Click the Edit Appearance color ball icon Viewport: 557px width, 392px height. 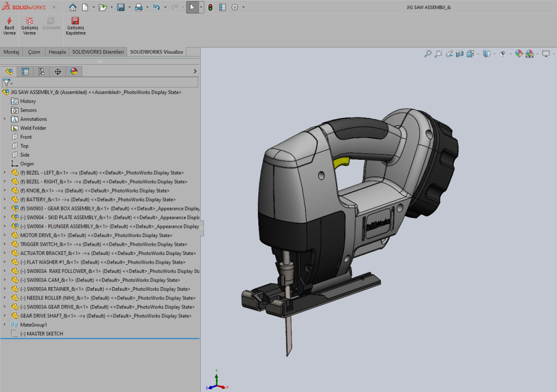coord(518,54)
